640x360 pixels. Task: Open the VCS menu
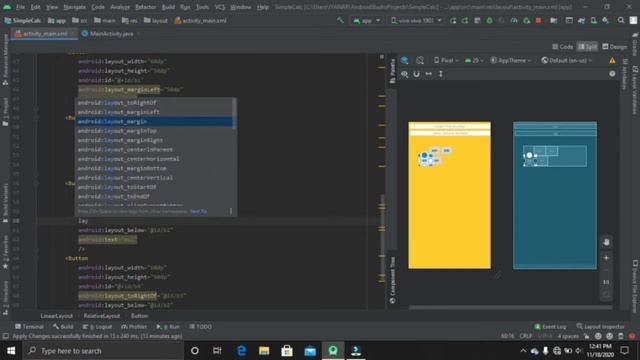click(220, 7)
